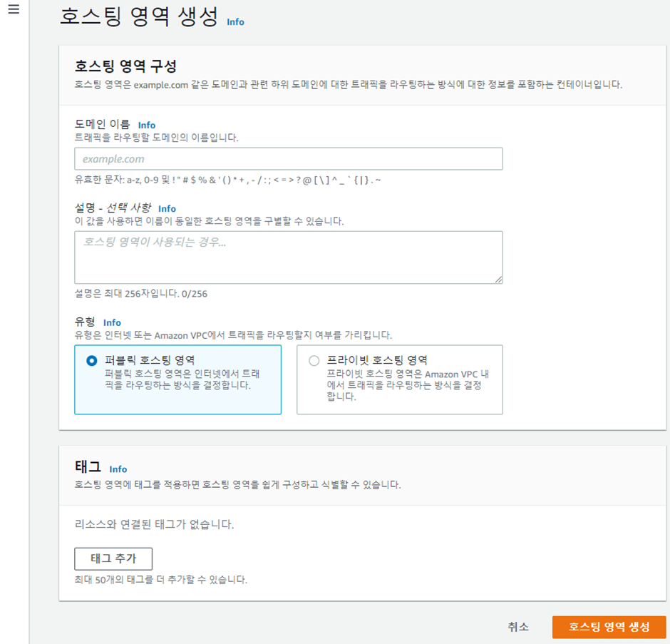This screenshot has width=670, height=644.
Task: Open Info link next to 도메인 이름
Action: tap(147, 125)
